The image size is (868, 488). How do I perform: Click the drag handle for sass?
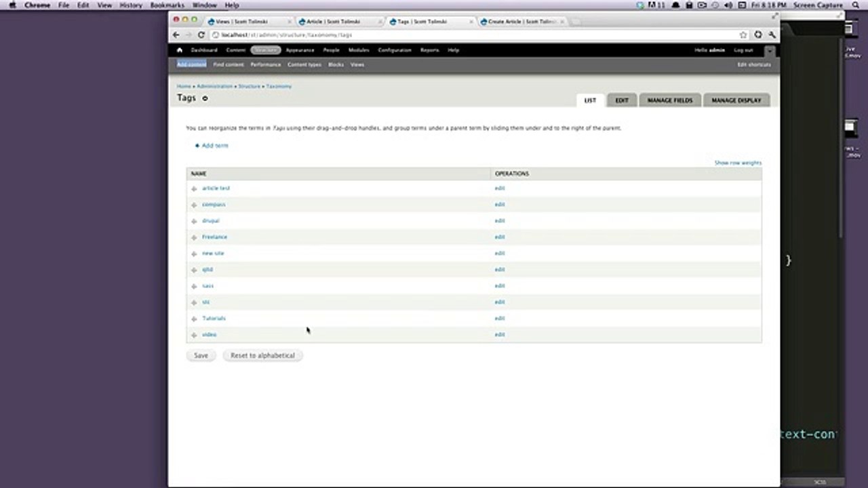(194, 286)
